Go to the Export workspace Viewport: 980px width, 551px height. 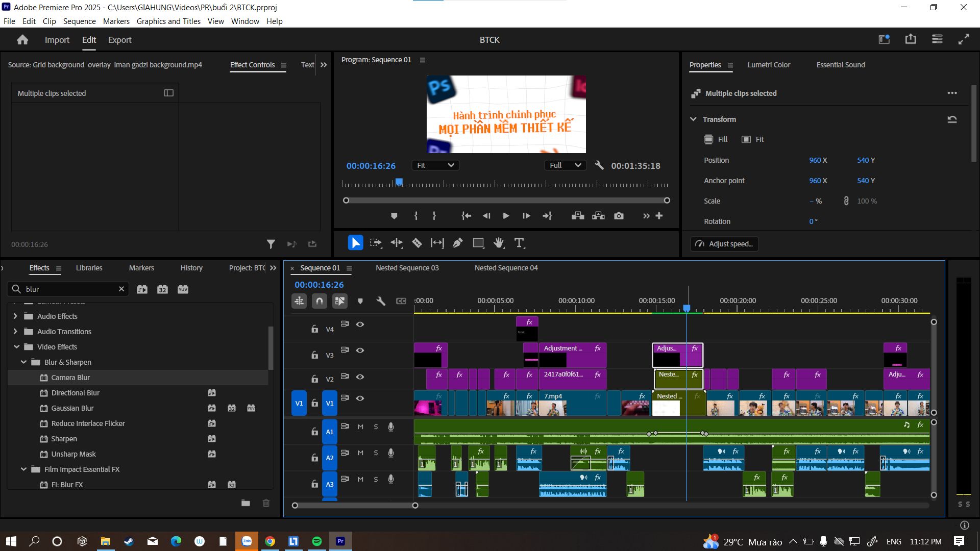(x=119, y=40)
